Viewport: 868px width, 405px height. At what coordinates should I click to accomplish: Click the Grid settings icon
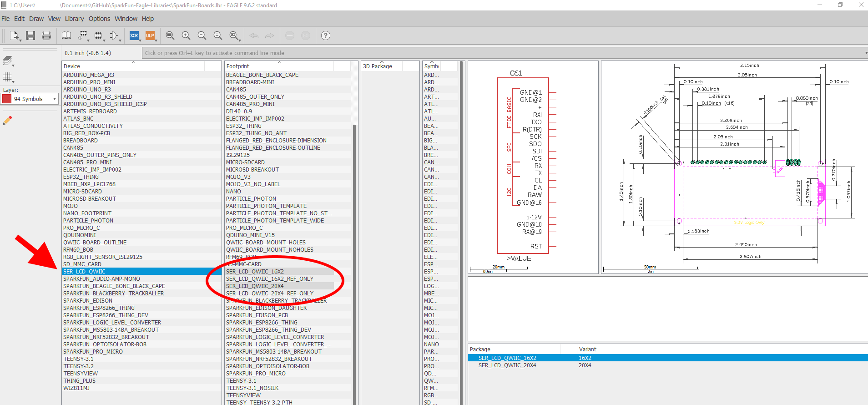coord(7,77)
